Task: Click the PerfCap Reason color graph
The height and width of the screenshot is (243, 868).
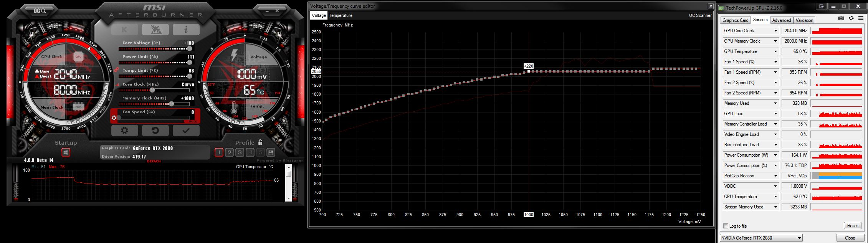Action: coord(837,176)
